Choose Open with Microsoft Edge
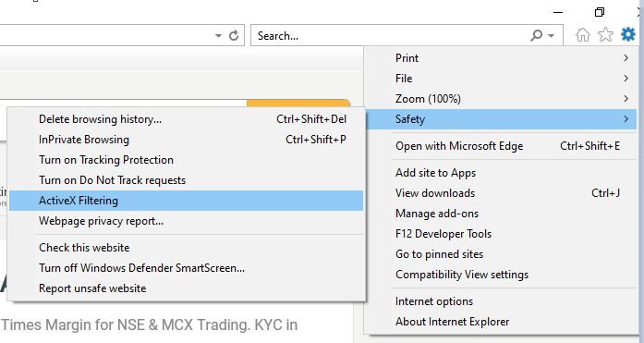Image resolution: width=644 pixels, height=343 pixels. tap(501, 146)
